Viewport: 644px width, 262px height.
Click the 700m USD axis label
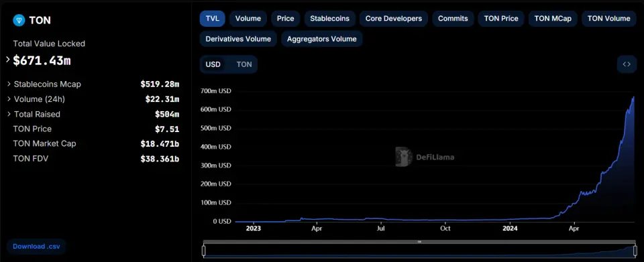click(216, 90)
